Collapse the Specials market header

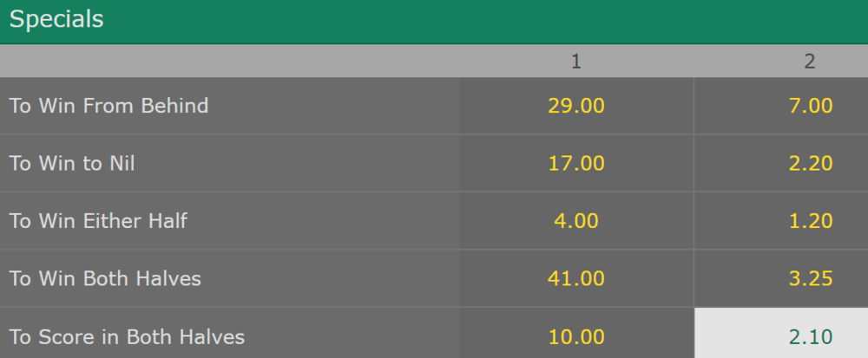434,22
